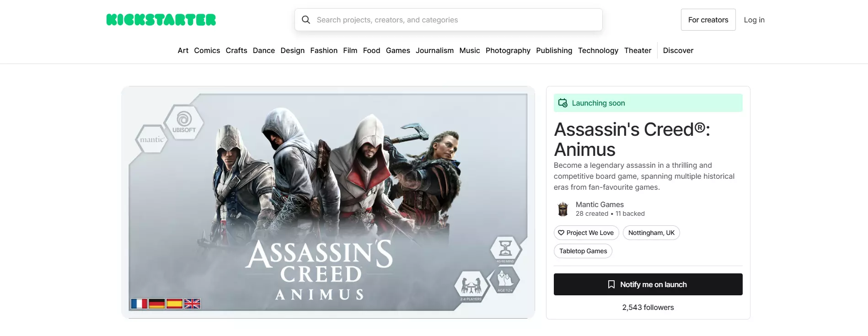Screen dimensions: 868x336
Task: Open the Publishing category
Action: pos(554,50)
